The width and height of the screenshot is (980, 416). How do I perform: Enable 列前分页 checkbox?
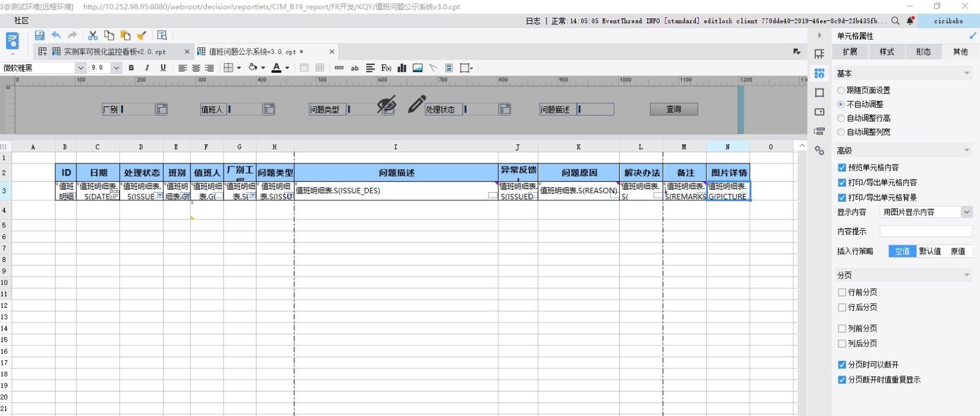pyautogui.click(x=842, y=329)
